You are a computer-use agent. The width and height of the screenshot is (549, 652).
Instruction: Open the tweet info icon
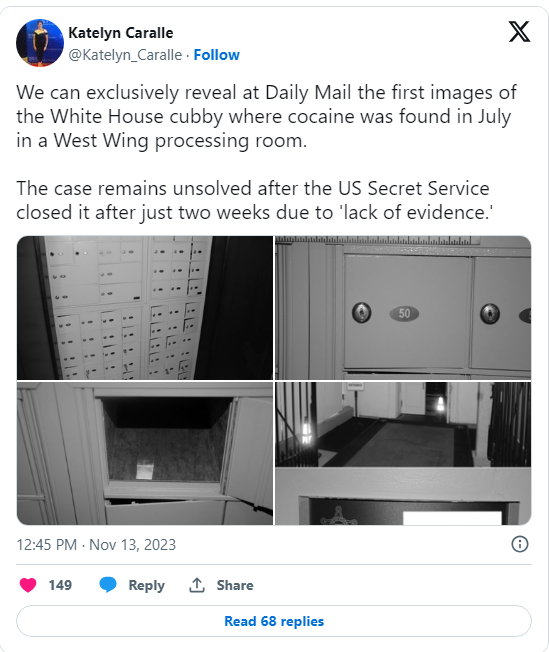click(x=519, y=544)
